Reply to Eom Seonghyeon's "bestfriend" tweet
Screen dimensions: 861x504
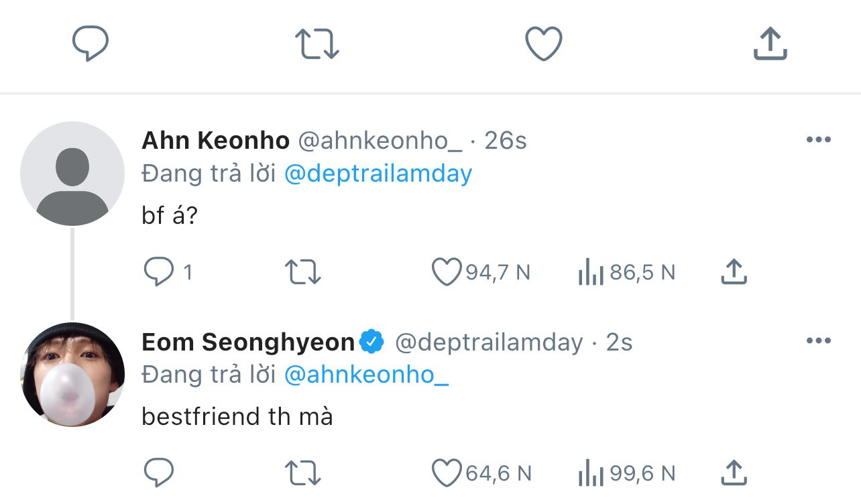pyautogui.click(x=160, y=473)
